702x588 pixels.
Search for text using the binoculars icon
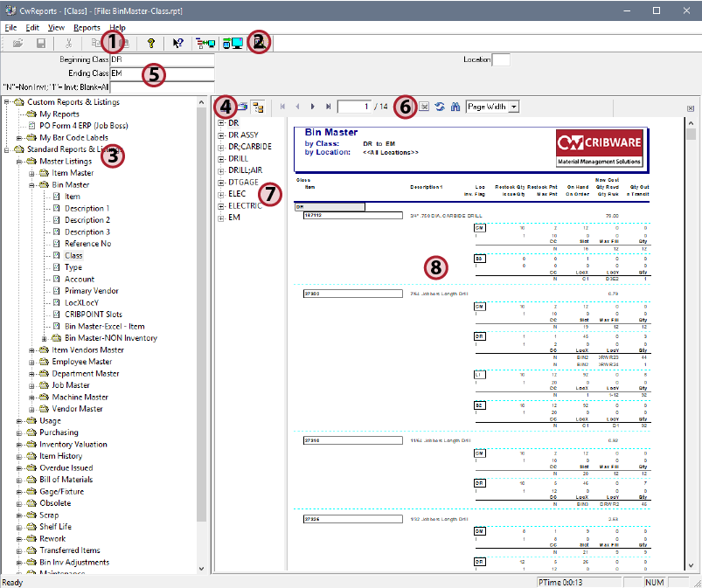[455, 106]
